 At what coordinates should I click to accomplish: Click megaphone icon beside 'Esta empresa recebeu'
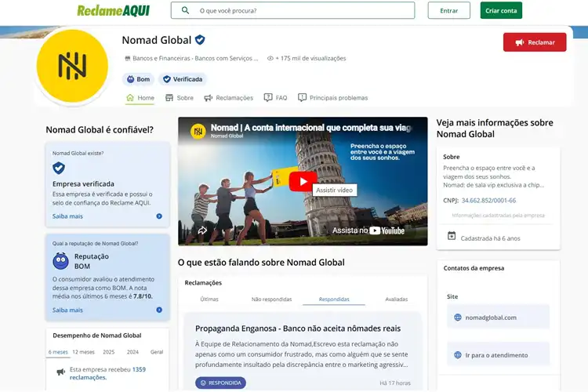pos(60,372)
